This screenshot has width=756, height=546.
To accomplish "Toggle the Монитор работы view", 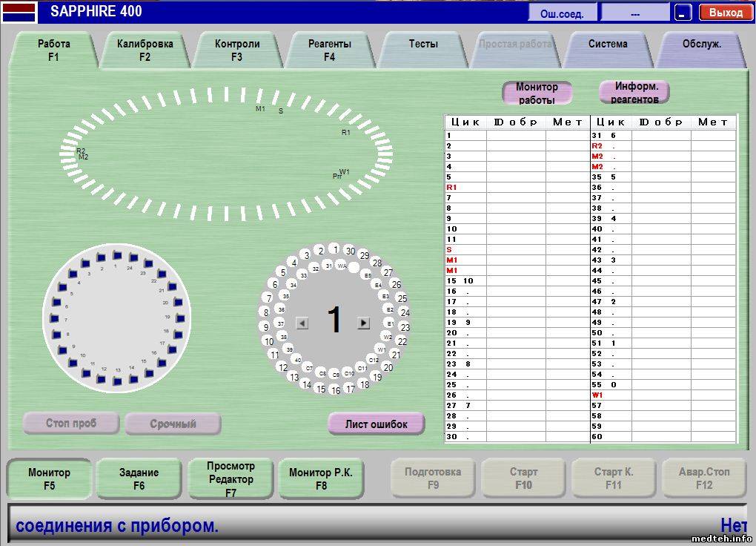I will click(x=537, y=93).
